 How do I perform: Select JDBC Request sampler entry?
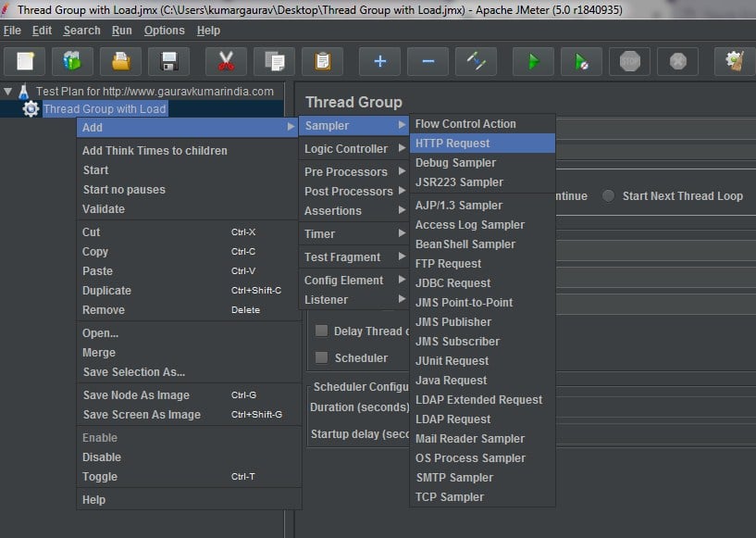tap(452, 283)
